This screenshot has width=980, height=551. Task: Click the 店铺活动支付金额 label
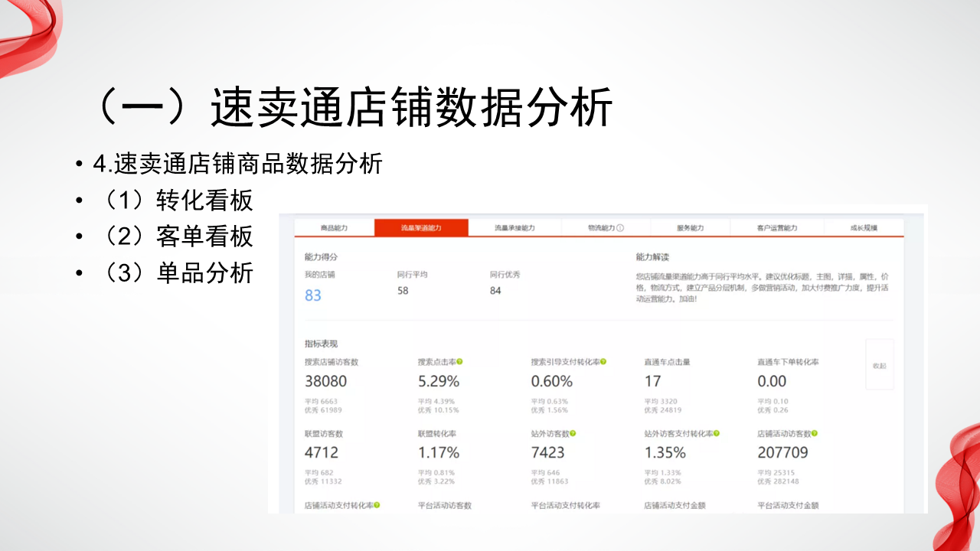[x=675, y=506]
